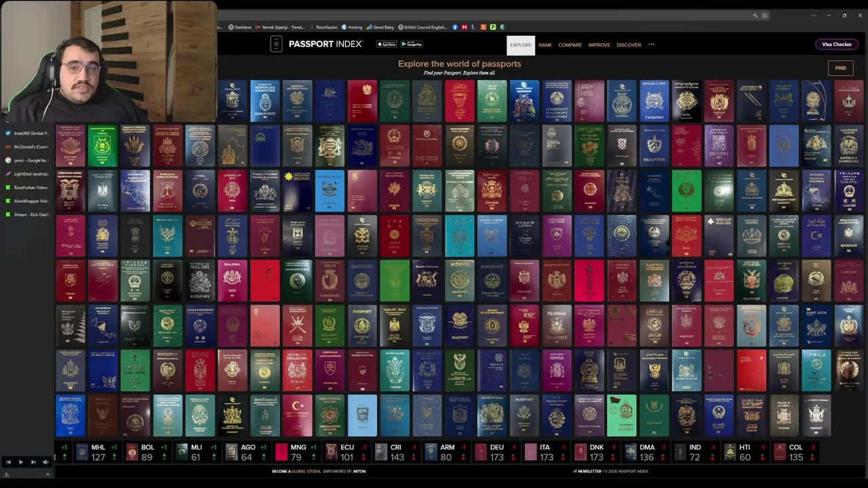Select the España passport cover
Screen dimensions: 868x488
point(557,369)
